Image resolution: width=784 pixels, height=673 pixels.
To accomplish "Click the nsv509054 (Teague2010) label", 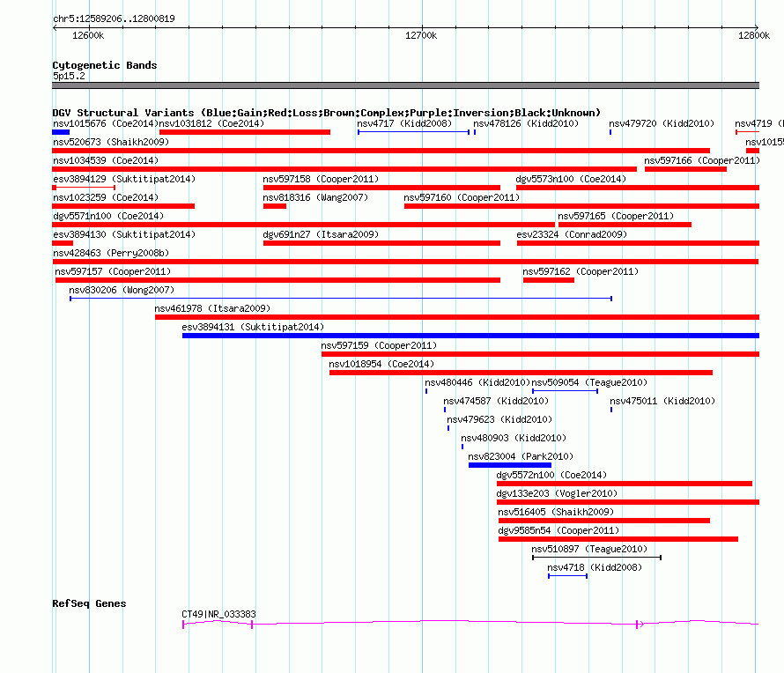I will click(x=589, y=382).
